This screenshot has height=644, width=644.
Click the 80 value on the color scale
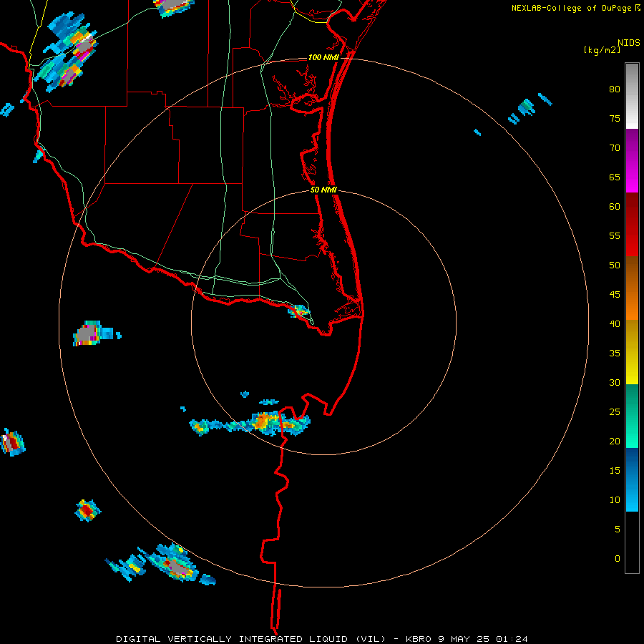(615, 89)
